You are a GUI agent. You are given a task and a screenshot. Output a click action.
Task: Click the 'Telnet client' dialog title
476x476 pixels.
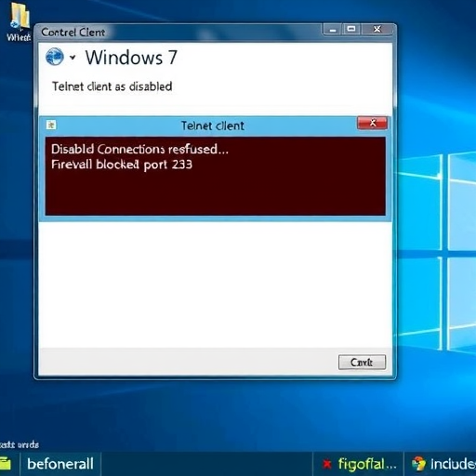(x=213, y=126)
